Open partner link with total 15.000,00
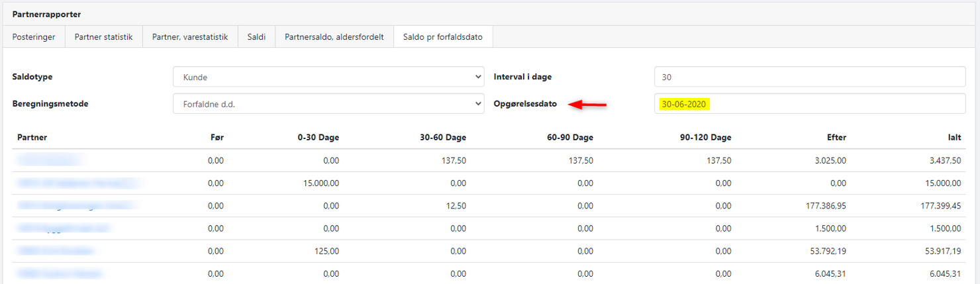Screen dimensions: 980x284 79,183
